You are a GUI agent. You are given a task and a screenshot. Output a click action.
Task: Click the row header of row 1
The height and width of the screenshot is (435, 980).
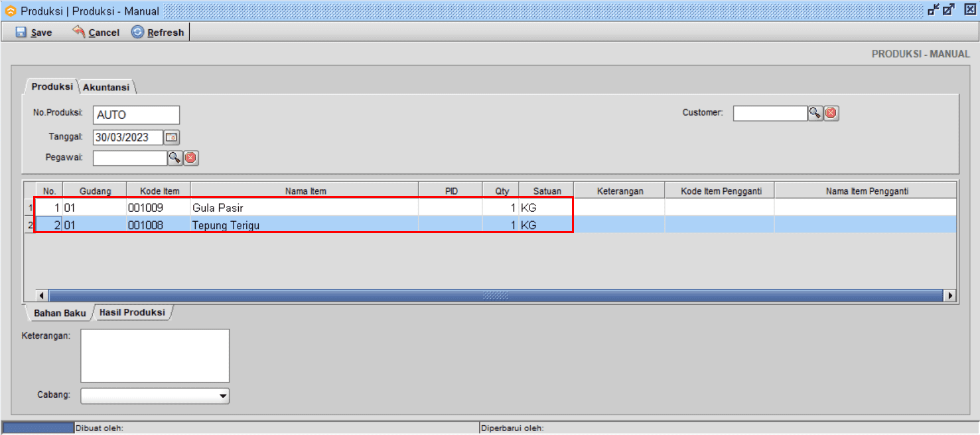[30, 208]
